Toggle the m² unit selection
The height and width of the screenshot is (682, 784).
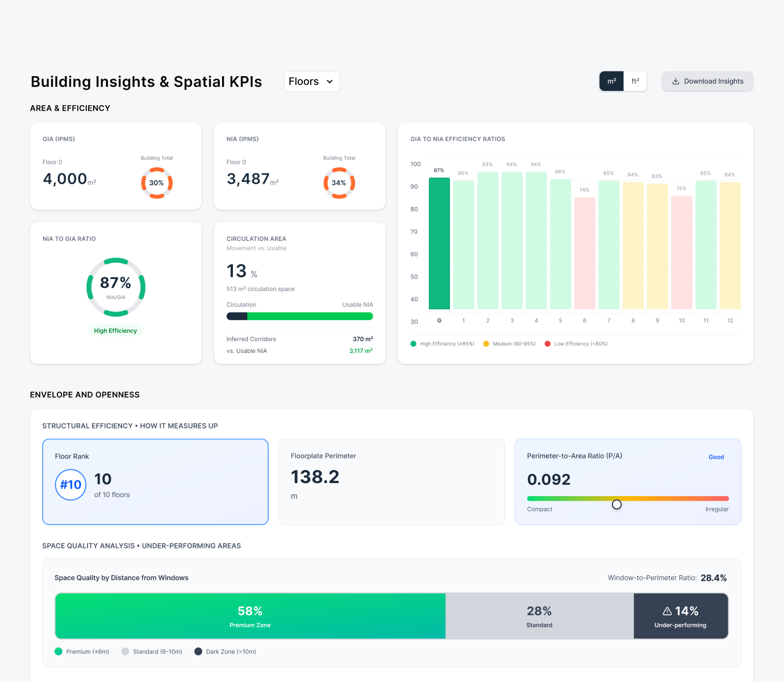click(x=611, y=81)
